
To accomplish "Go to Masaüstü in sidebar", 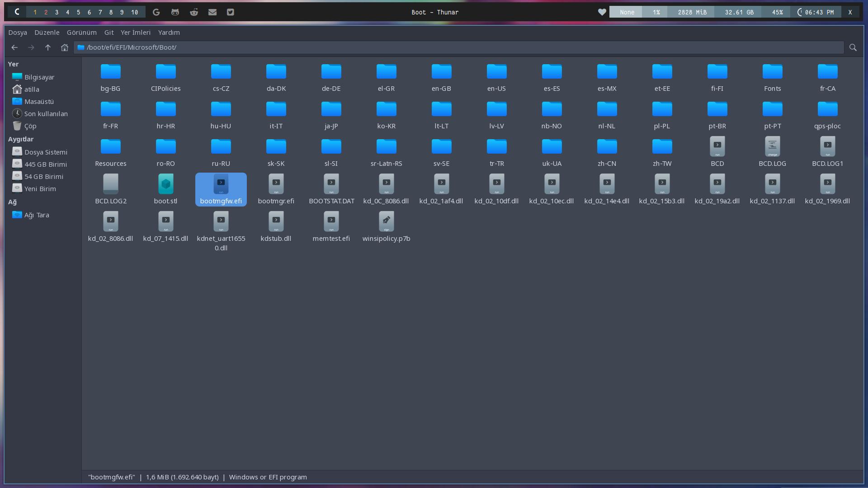I will pyautogui.click(x=39, y=102).
